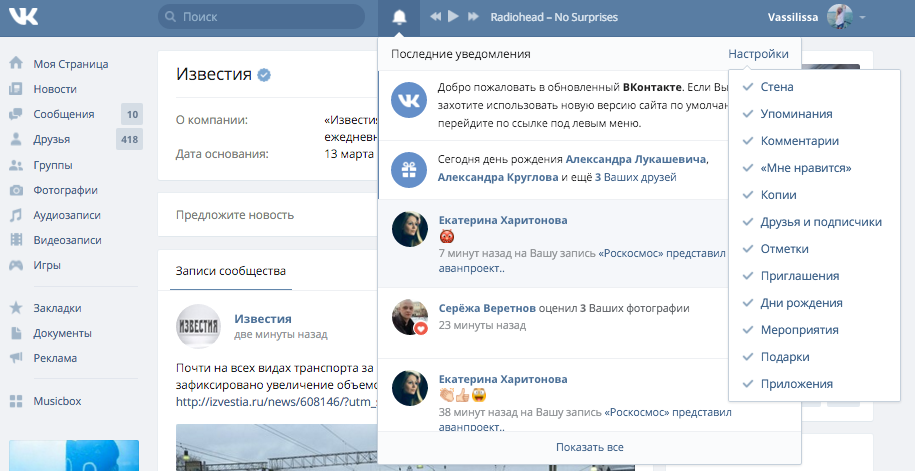Toggle Подарки notification setting
The width and height of the screenshot is (915, 471).
point(785,357)
